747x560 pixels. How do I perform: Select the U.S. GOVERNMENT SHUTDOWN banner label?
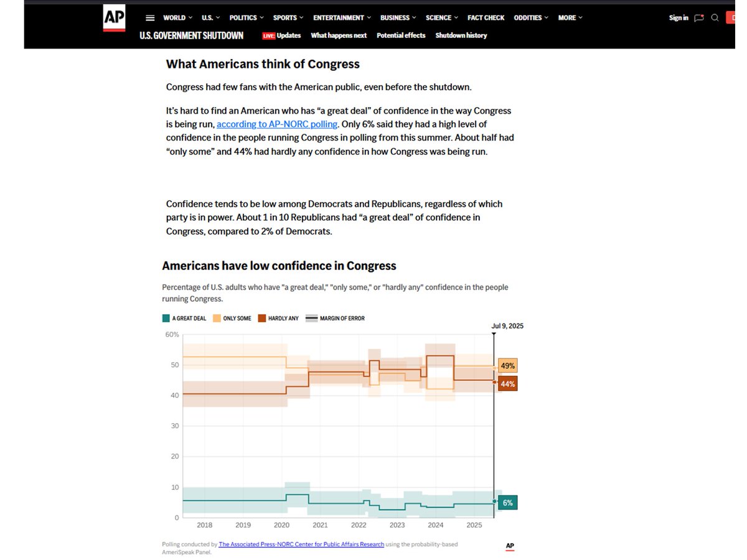(x=190, y=35)
